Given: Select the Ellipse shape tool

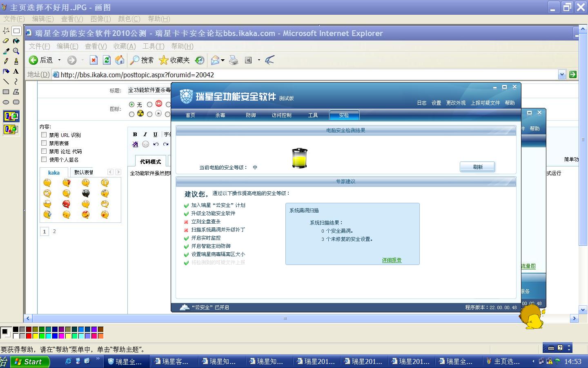Looking at the screenshot, I should click(x=6, y=102).
